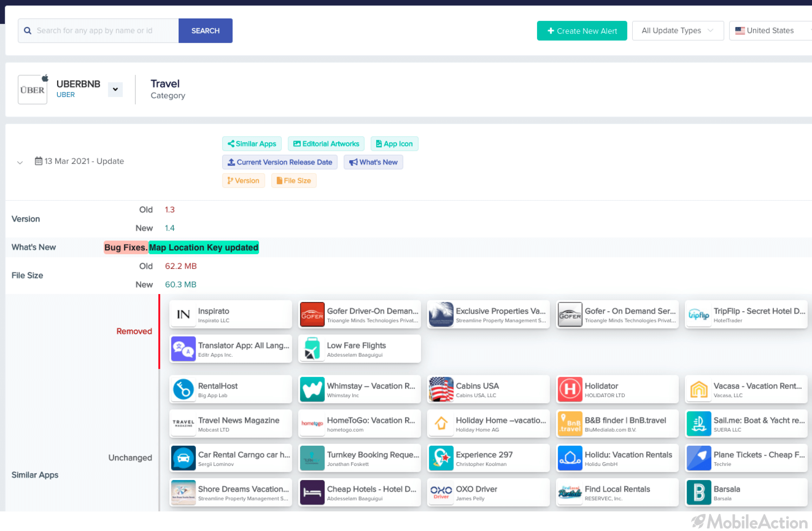The width and height of the screenshot is (812, 531).
Task: Expand the UBERBNB app selector dropdown
Action: pos(115,89)
